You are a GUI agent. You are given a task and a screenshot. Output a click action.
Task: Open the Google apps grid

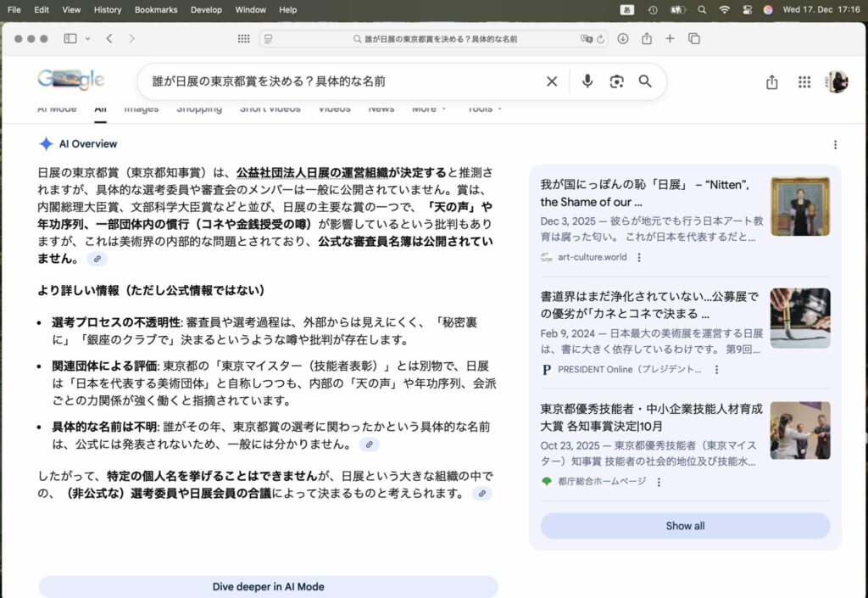pos(804,82)
